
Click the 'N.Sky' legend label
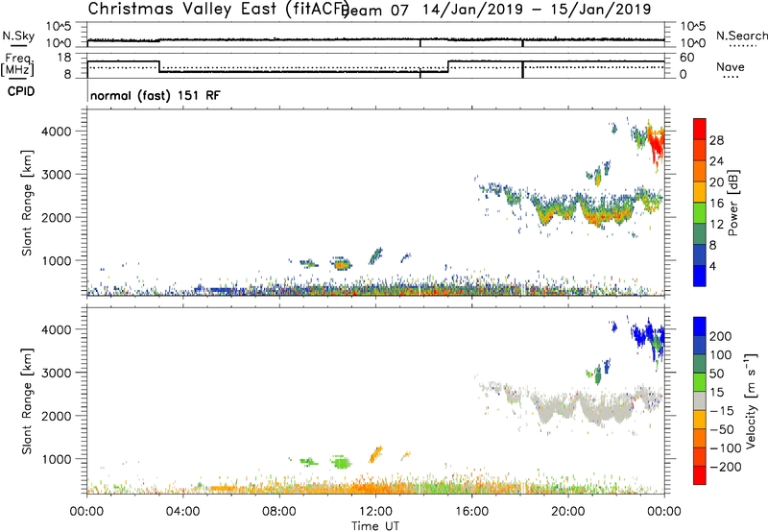coord(18,36)
